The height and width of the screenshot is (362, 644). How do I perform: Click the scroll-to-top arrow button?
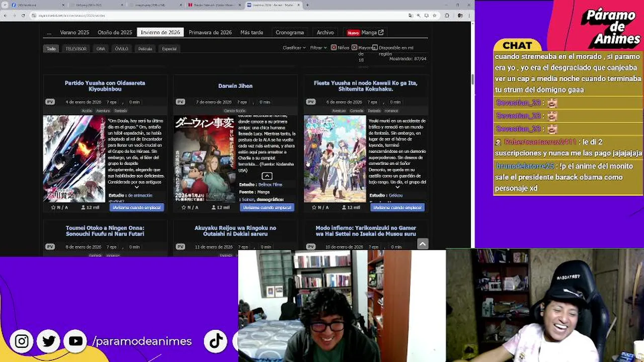(x=423, y=244)
